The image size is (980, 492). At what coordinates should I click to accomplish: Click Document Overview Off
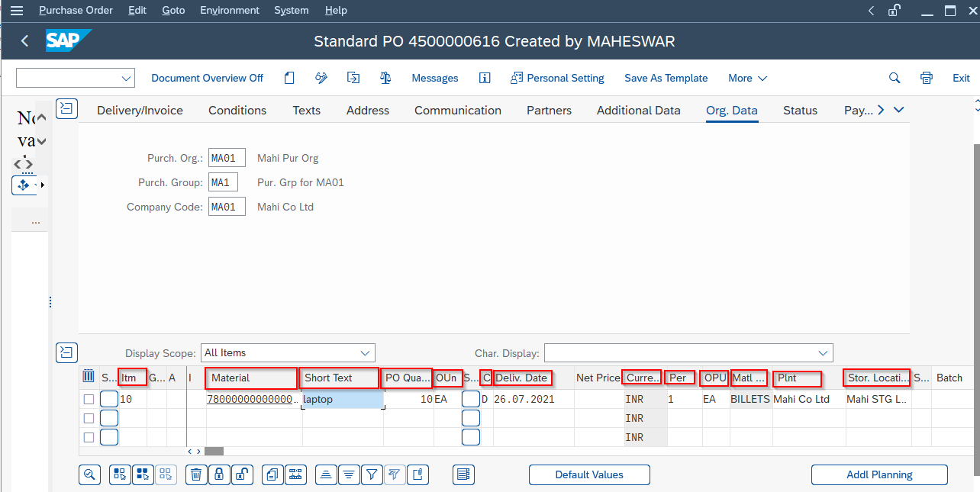[x=207, y=78]
